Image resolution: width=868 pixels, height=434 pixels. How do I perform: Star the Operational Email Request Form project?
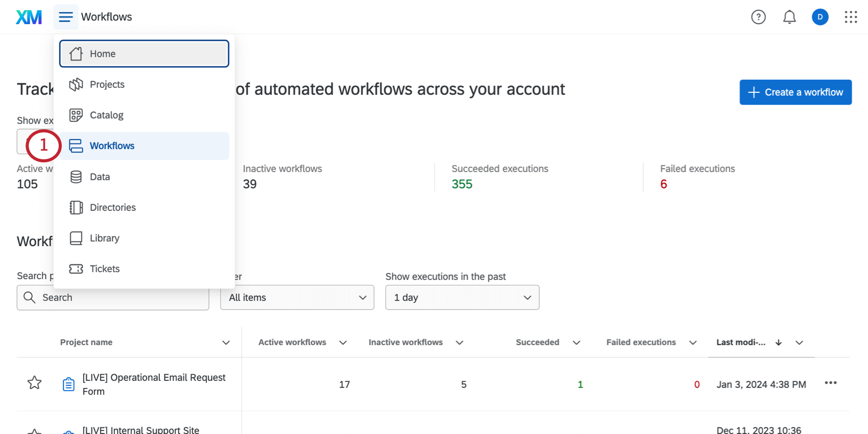coord(34,383)
